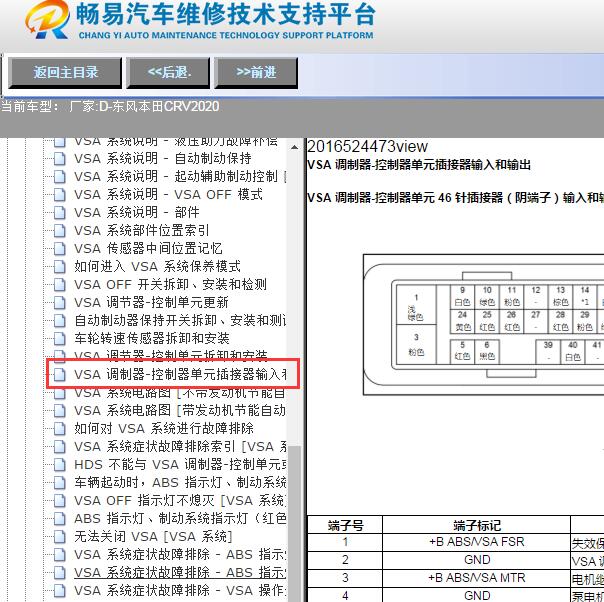Click tree panel scroll-up arrow

tap(294, 147)
